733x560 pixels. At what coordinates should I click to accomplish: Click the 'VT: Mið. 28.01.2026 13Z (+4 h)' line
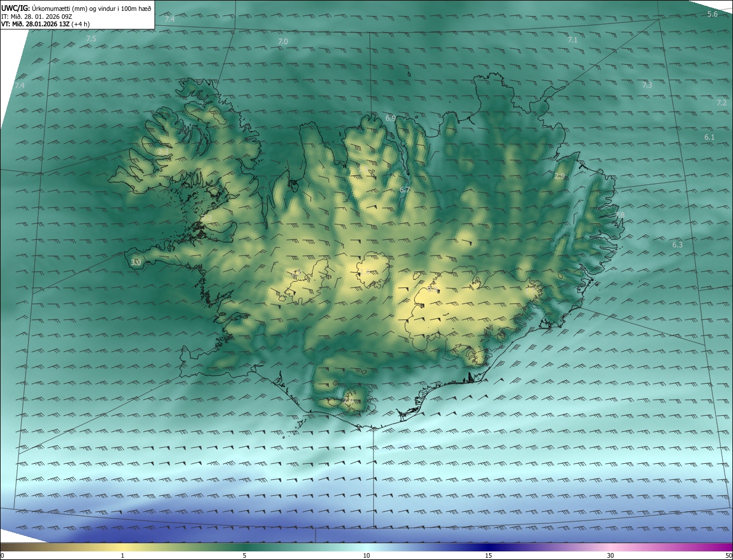click(45, 24)
